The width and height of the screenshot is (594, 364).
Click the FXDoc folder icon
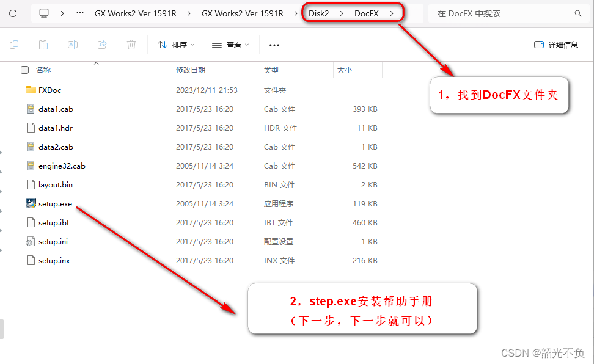[31, 90]
